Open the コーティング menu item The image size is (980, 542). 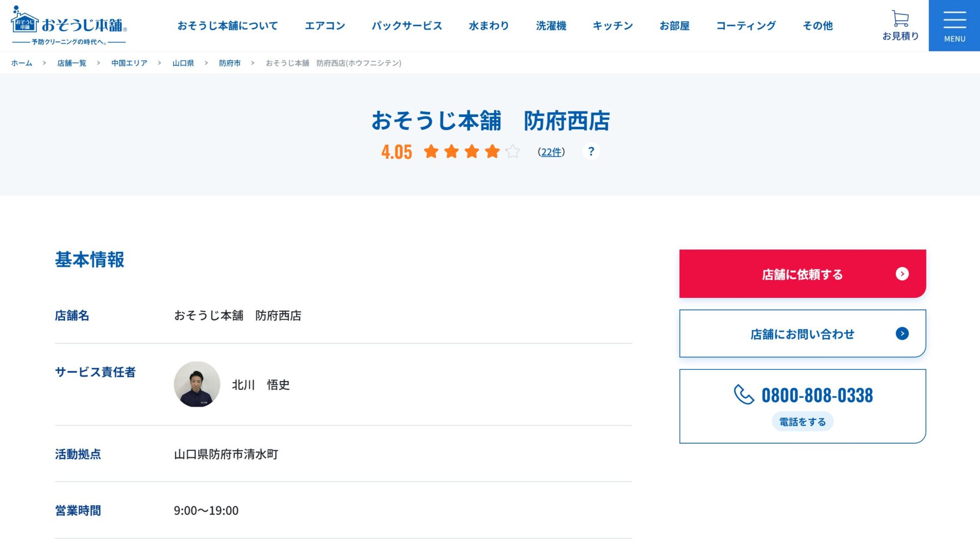[746, 26]
